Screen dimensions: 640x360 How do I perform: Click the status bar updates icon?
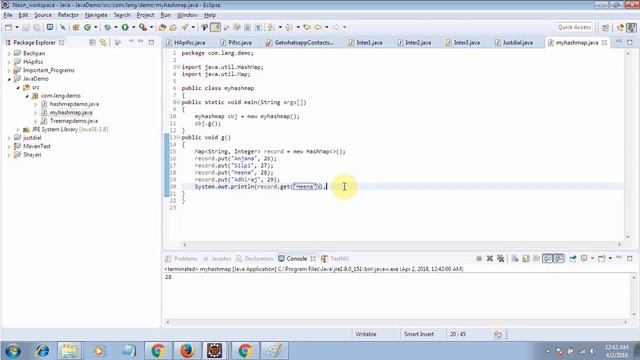pos(498,334)
